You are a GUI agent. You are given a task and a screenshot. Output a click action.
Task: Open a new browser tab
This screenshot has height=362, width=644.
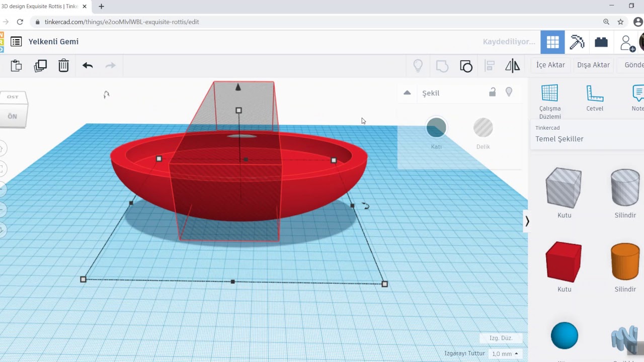[101, 7]
